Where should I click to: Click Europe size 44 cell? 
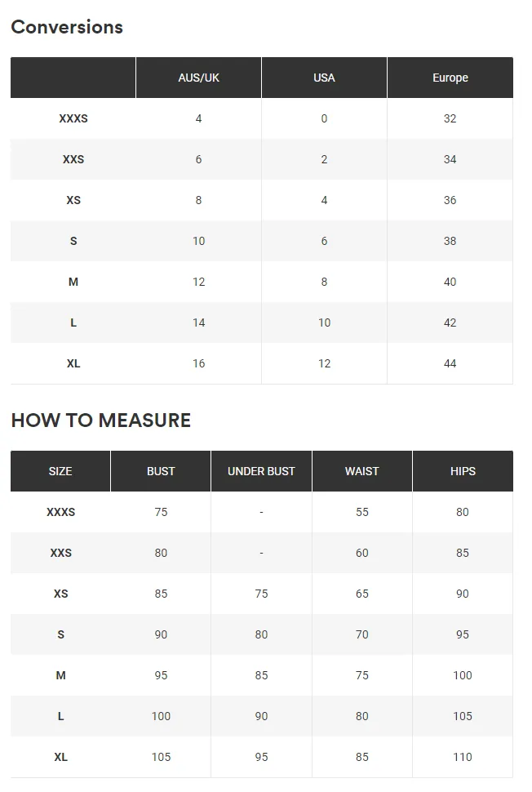pos(450,363)
